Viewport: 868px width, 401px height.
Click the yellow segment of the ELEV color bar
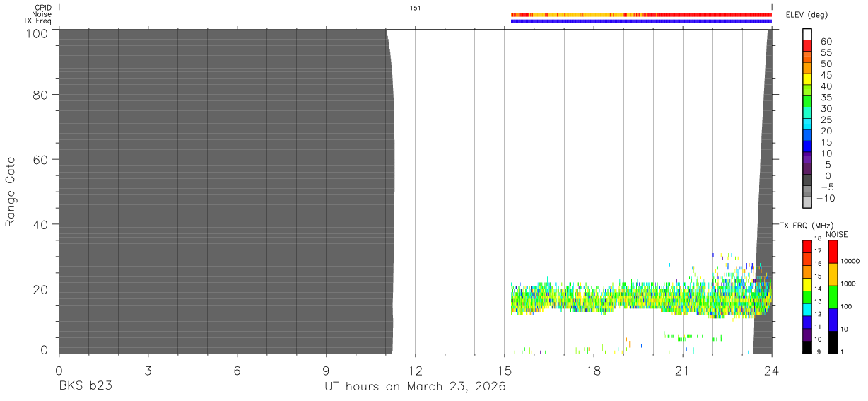[807, 79]
